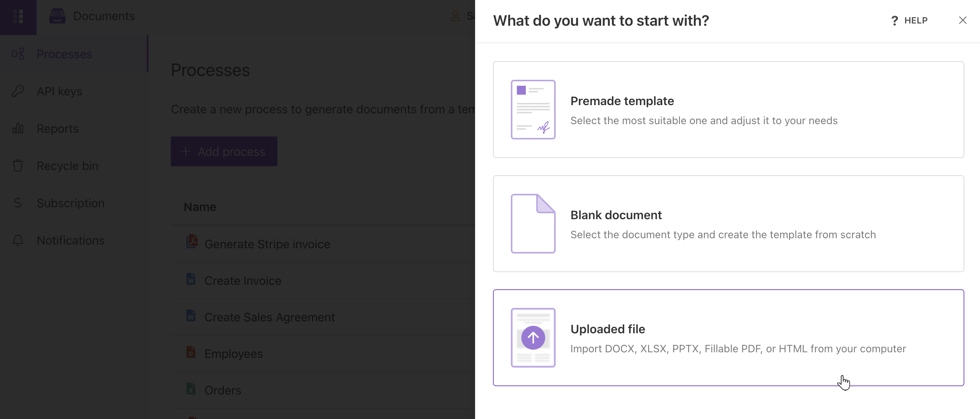Choose the Blank document option

728,224
